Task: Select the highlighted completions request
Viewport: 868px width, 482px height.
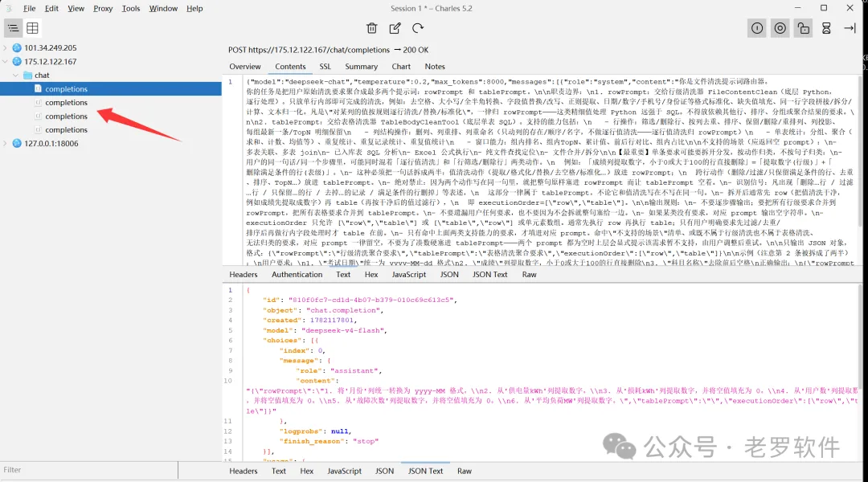Action: [x=111, y=88]
